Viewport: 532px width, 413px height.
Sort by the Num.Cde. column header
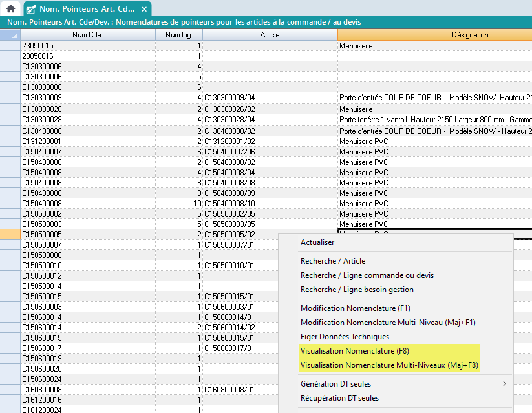[x=87, y=35]
